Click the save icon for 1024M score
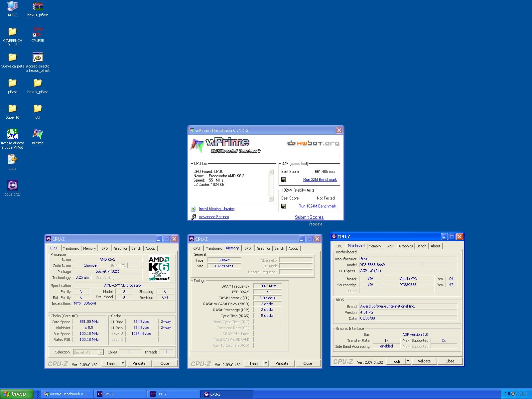 284,206
